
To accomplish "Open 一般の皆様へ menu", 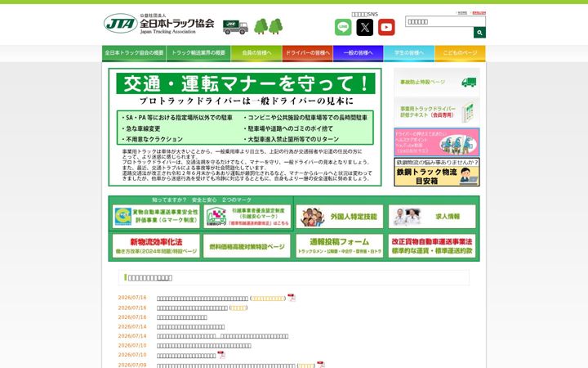I will click(359, 53).
